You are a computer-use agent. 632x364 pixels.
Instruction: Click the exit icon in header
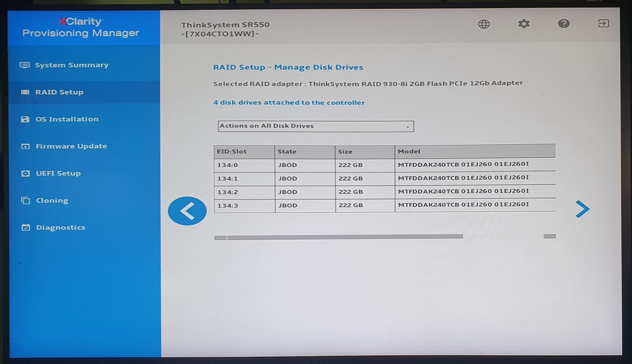603,23
